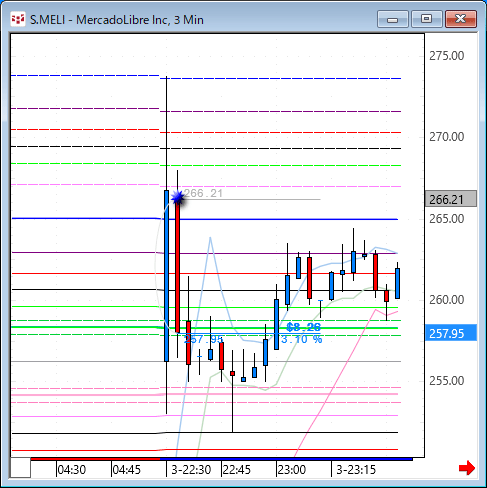Click the empty square box at bottom-left corner
This screenshot has height=488, width=487.
pos(21,467)
